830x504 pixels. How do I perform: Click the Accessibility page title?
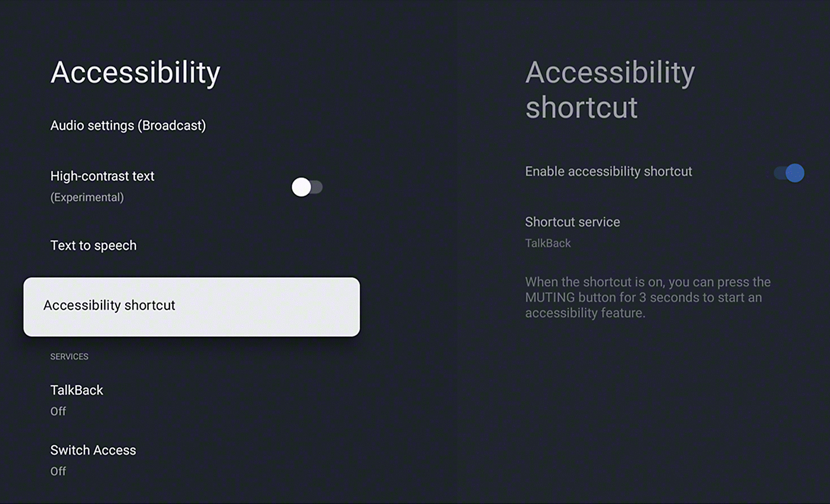click(135, 73)
